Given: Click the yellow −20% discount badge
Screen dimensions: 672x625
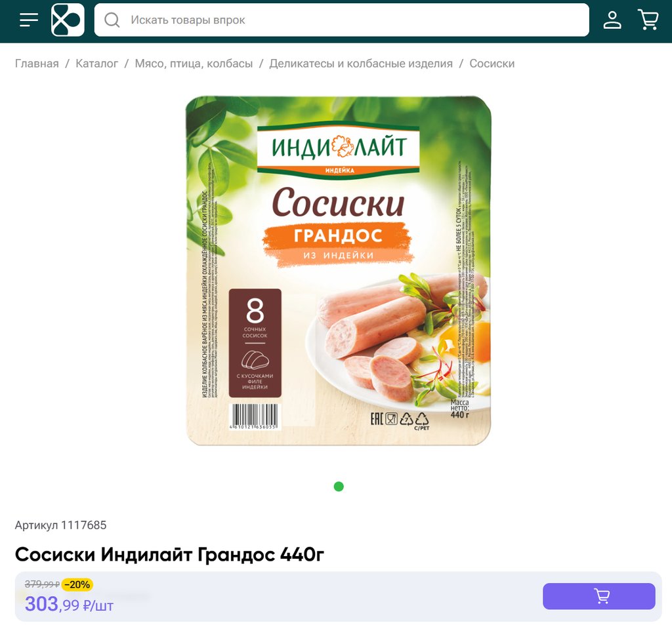Looking at the screenshot, I should pos(77,584).
